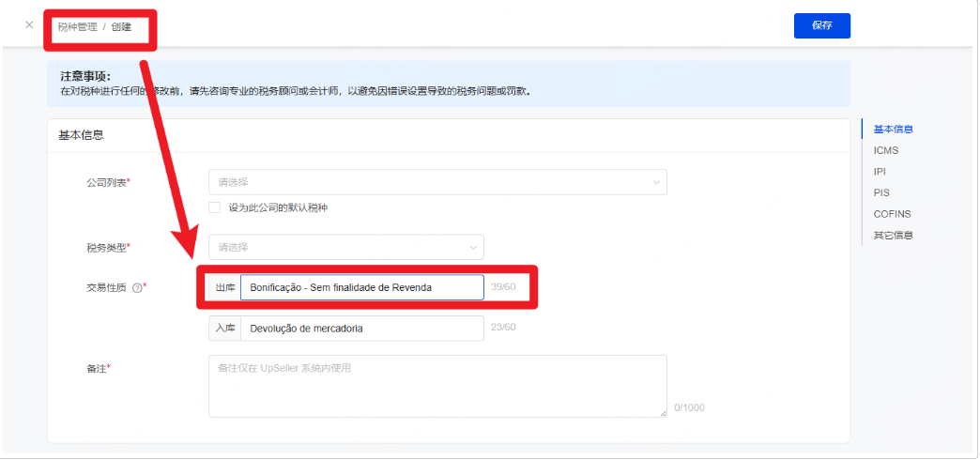This screenshot has width=980, height=460.
Task: Close the create tax form with X icon
Action: (29, 25)
